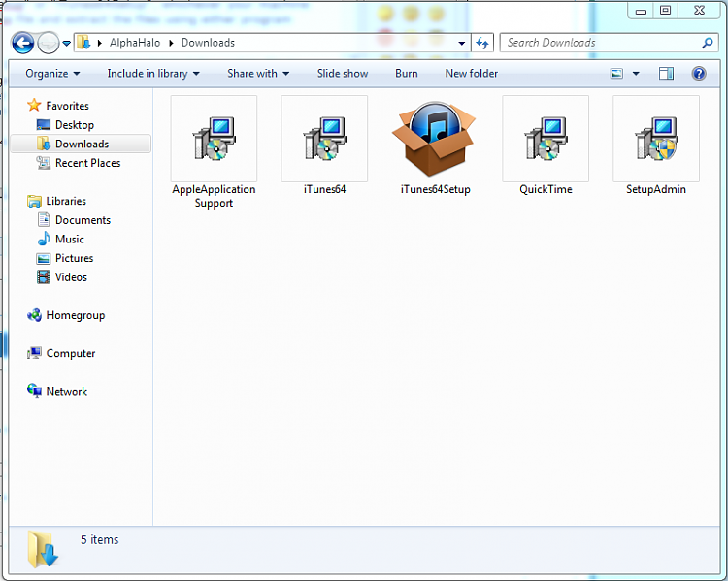Click the QuickTime file name label
Screen dimensions: 728x581
point(546,189)
